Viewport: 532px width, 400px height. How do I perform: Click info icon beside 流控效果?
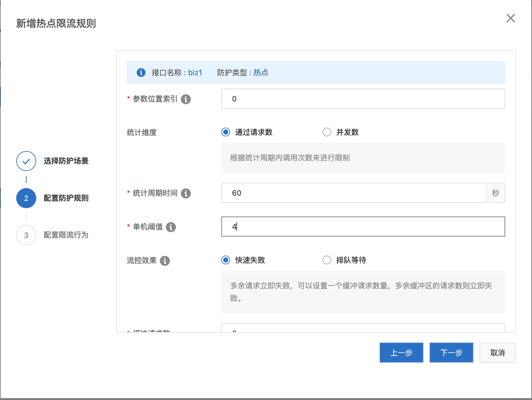click(x=165, y=261)
